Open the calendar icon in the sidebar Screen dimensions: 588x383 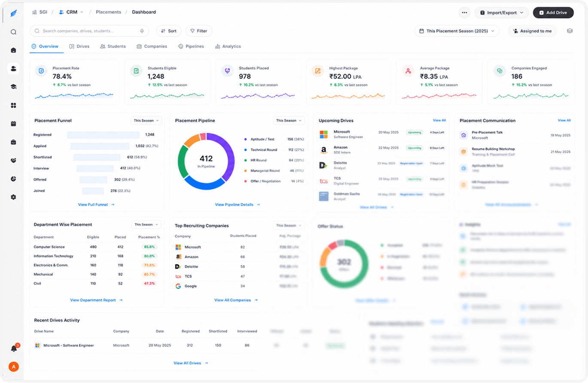tap(13, 123)
